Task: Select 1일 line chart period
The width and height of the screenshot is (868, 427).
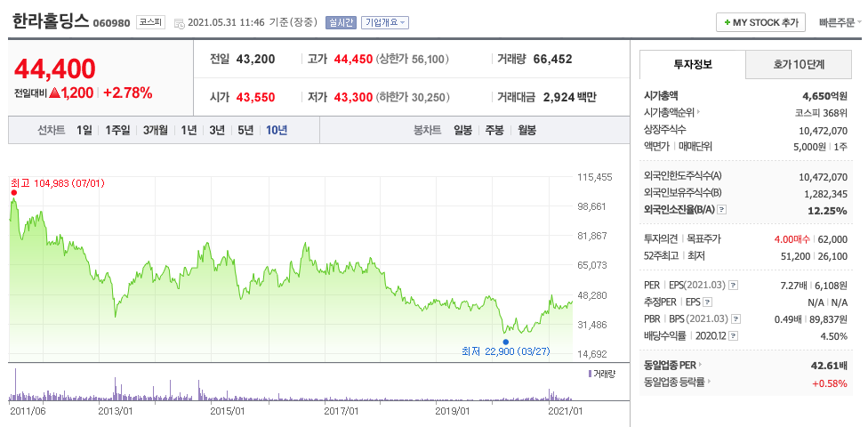Action: [x=84, y=131]
